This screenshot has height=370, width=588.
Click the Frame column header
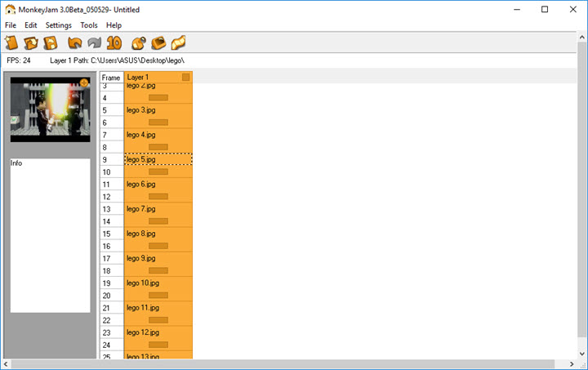tap(111, 78)
